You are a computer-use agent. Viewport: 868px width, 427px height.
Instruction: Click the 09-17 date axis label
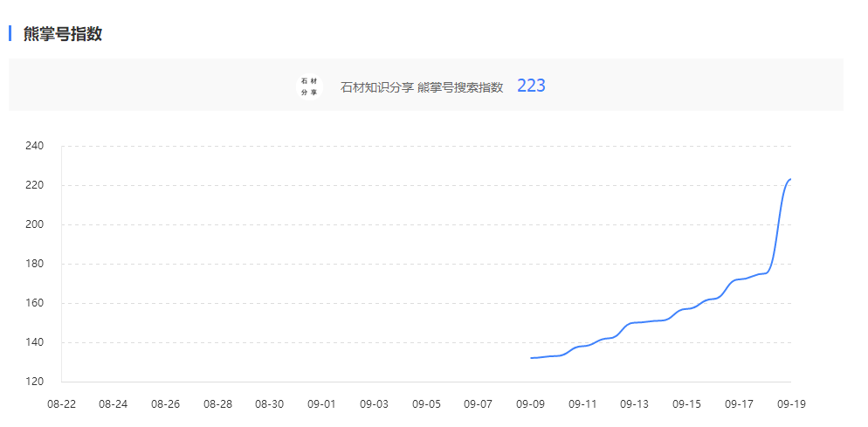click(x=739, y=404)
